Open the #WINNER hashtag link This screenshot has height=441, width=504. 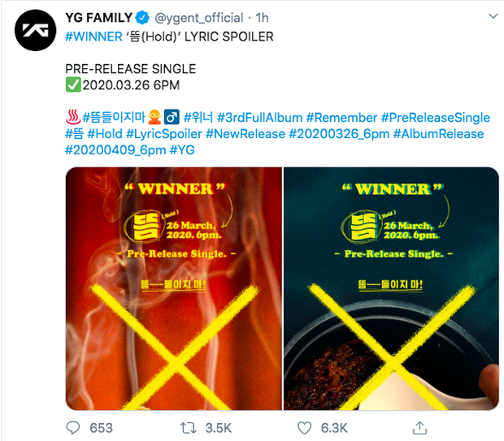pyautogui.click(x=93, y=37)
